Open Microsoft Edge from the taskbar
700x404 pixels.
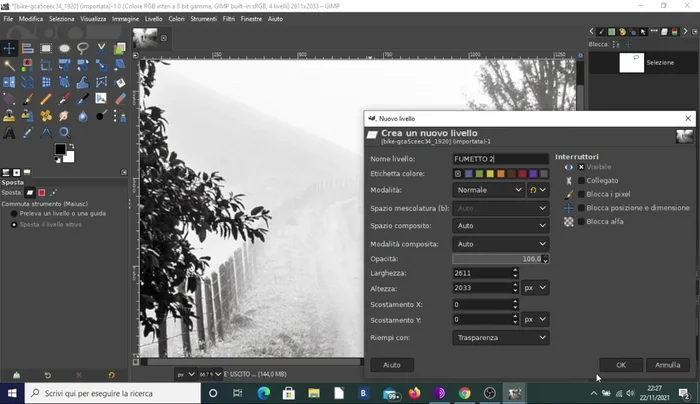tap(264, 393)
